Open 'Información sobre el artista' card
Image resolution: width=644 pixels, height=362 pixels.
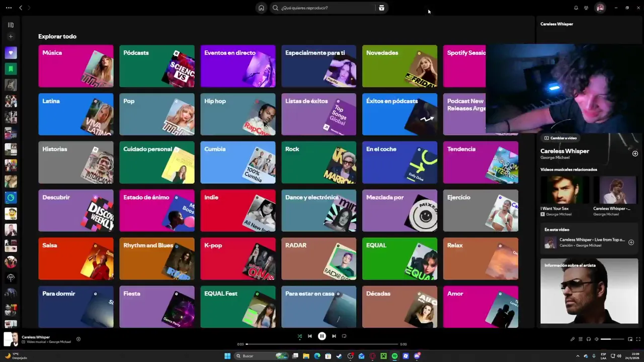tap(589, 291)
